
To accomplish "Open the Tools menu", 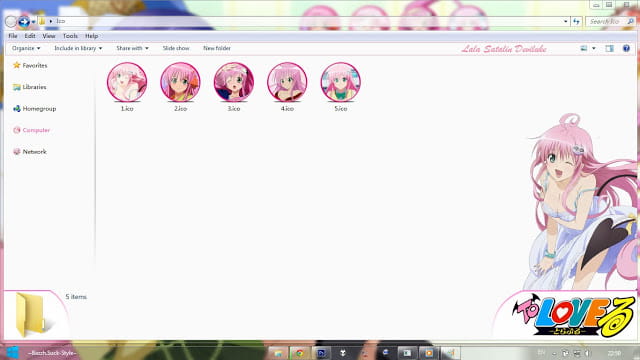I will tap(70, 36).
